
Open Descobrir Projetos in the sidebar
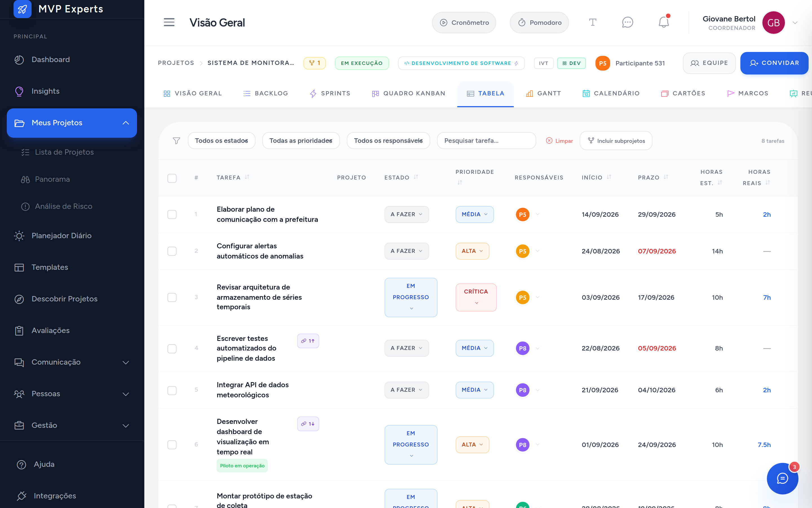click(72, 299)
